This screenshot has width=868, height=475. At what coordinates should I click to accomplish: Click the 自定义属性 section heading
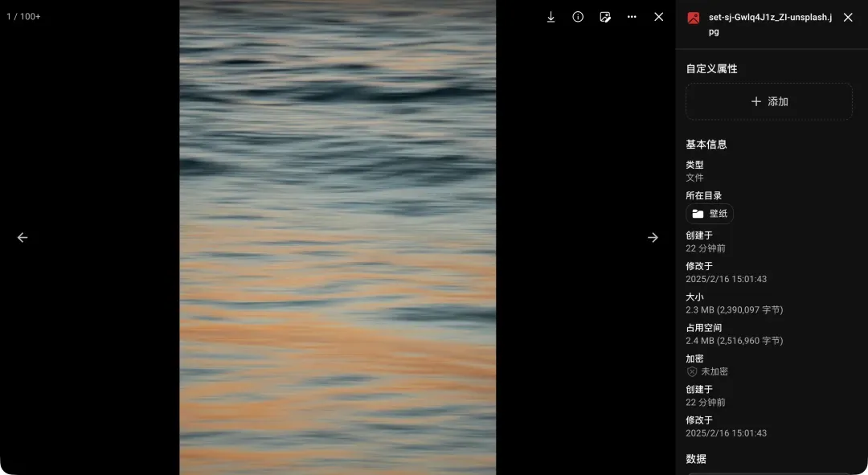click(x=711, y=69)
